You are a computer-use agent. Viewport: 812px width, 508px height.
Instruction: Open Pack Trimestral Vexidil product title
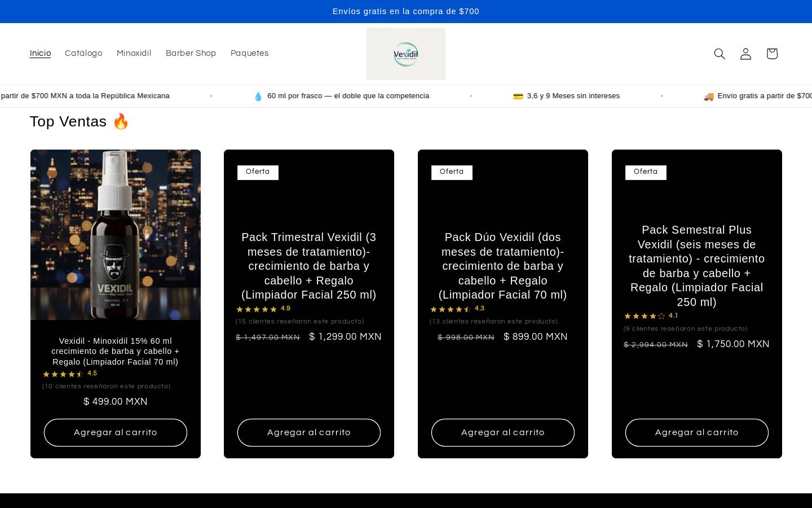[x=309, y=266]
